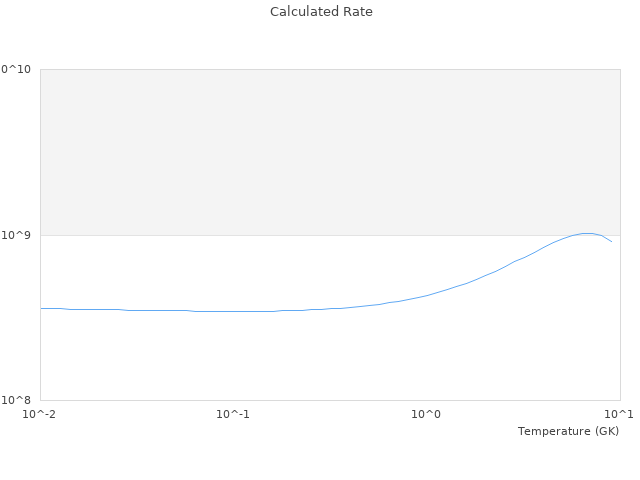The image size is (640, 480).
Task: Click the top border of the plot area
Action: 330,69
